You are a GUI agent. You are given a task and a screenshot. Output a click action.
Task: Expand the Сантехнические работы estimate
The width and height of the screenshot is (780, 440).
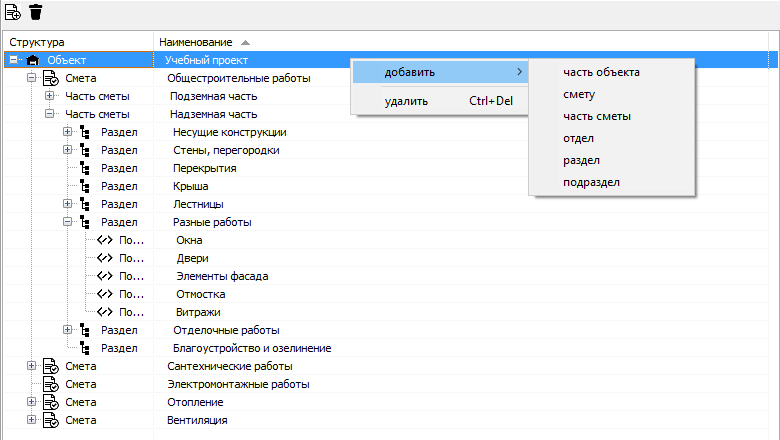(31, 366)
